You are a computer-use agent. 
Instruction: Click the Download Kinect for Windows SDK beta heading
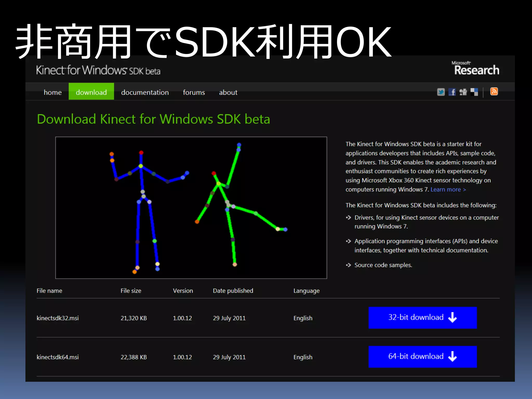tap(154, 119)
